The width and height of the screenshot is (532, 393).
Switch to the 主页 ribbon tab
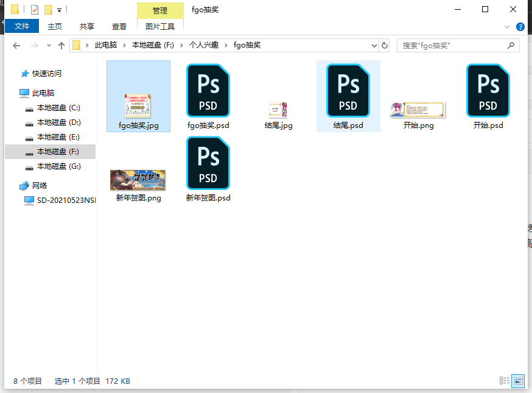coord(55,26)
